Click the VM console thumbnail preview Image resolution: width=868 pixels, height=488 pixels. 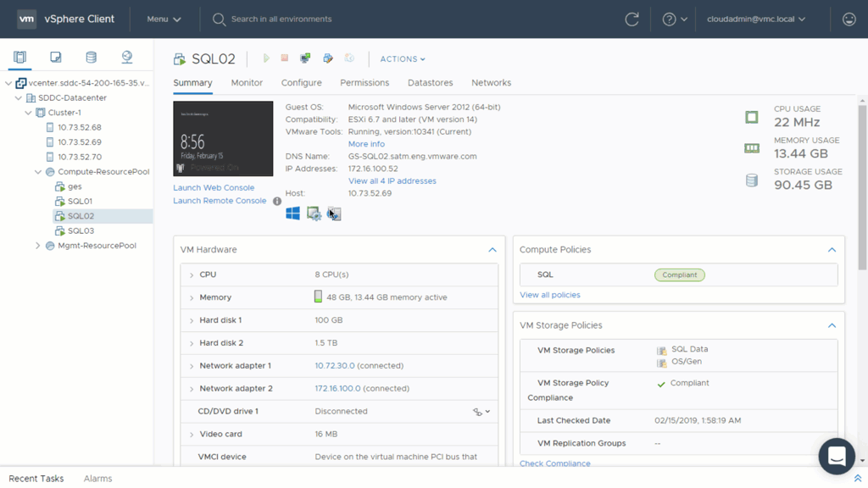click(x=223, y=139)
